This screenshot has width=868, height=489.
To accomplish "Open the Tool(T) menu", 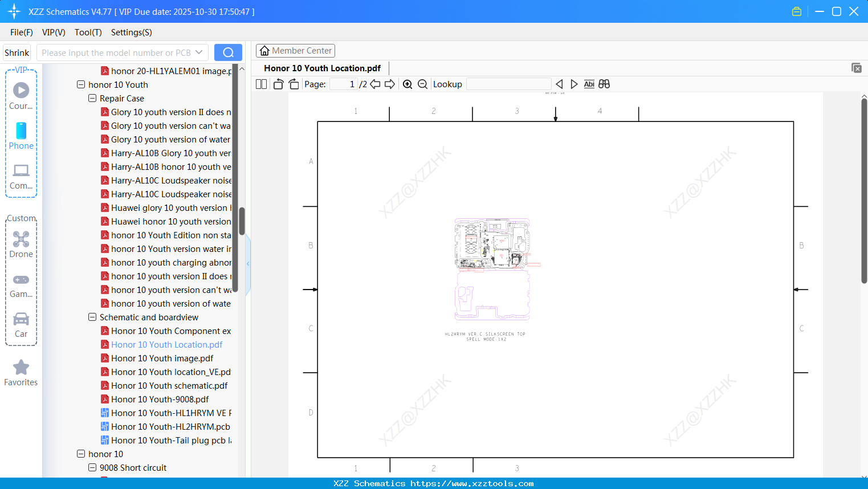I will [x=88, y=32].
